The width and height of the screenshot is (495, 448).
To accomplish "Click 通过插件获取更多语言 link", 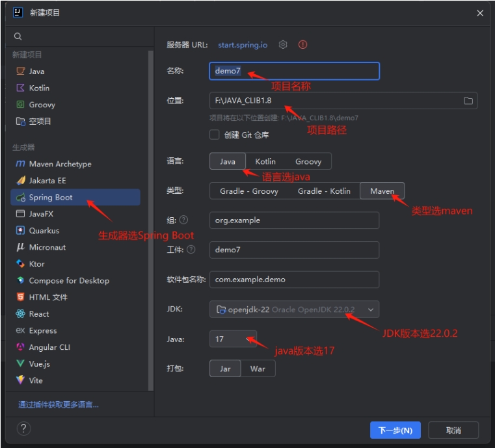I will tap(59, 405).
